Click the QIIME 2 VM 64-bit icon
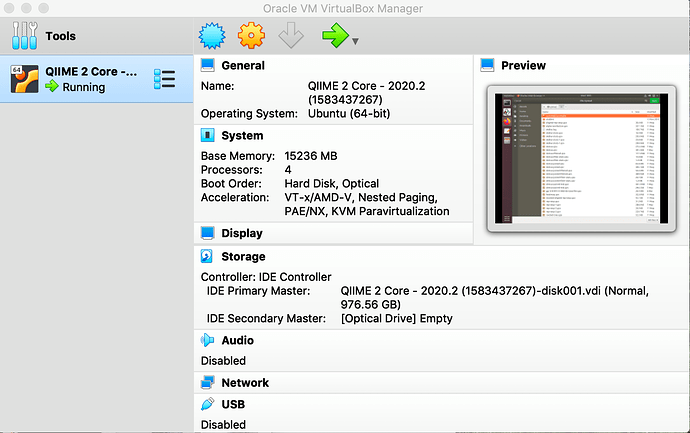Image resolution: width=690 pixels, height=433 pixels. click(24, 79)
